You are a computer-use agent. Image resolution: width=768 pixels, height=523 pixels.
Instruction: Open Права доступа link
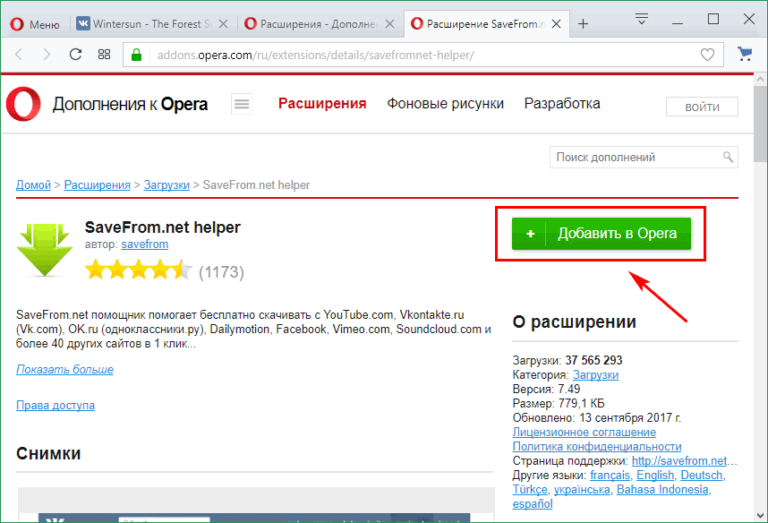(55, 405)
